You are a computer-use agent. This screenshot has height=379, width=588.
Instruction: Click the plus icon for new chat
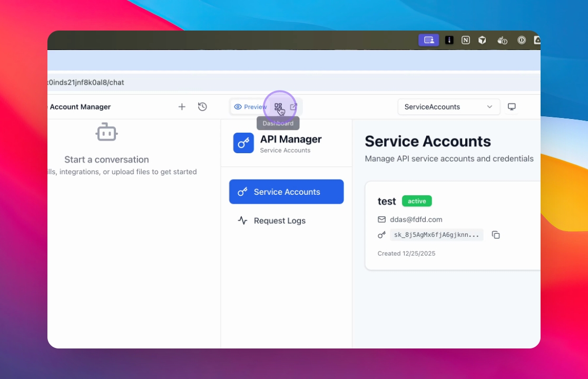click(182, 107)
